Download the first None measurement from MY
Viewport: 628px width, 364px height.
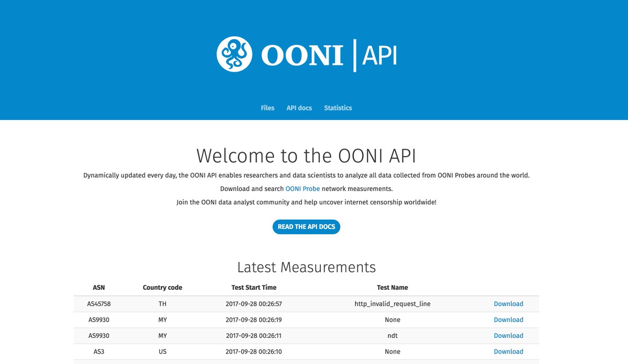coord(508,320)
